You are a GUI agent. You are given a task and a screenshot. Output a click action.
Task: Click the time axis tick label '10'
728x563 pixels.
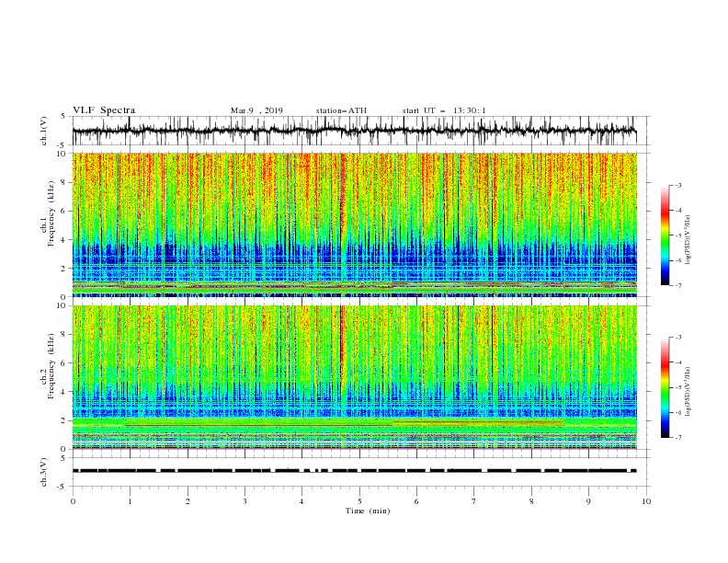[646, 501]
